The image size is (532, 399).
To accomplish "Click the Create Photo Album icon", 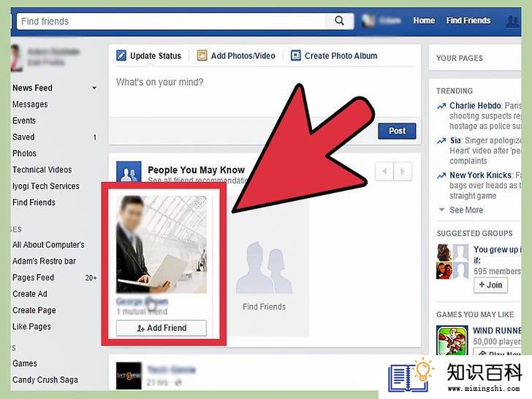I will click(296, 56).
